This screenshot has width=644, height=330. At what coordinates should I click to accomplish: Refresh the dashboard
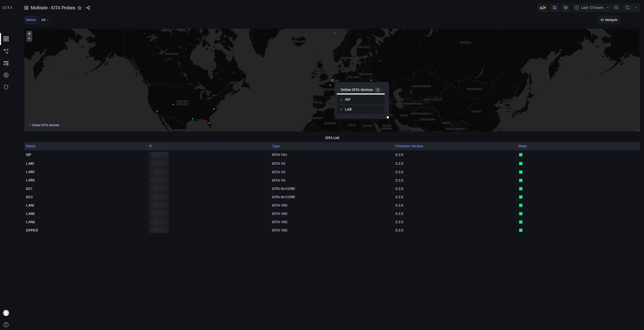(x=627, y=8)
